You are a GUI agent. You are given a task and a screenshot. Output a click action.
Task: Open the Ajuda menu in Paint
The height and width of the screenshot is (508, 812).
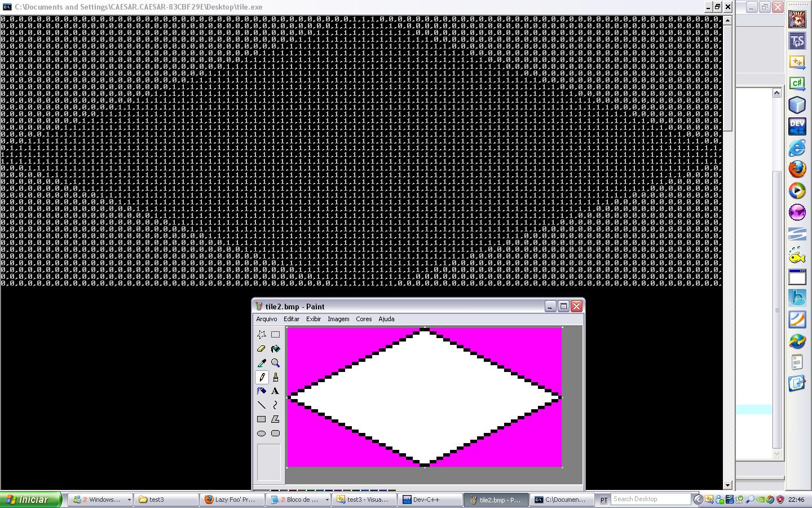[x=386, y=319]
